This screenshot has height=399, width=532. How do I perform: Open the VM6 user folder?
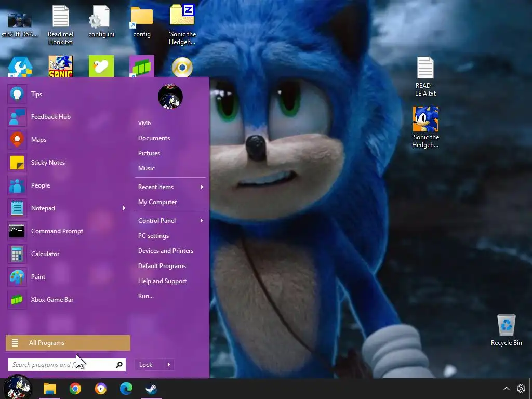click(x=144, y=123)
